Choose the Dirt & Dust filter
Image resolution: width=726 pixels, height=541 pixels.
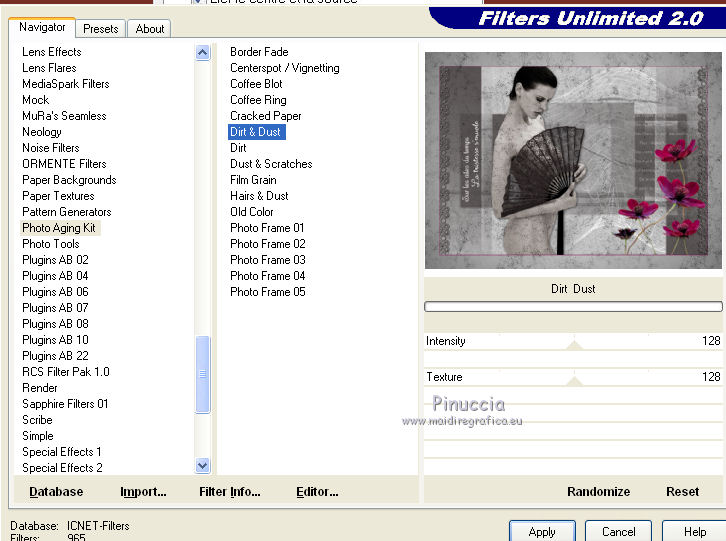257,132
